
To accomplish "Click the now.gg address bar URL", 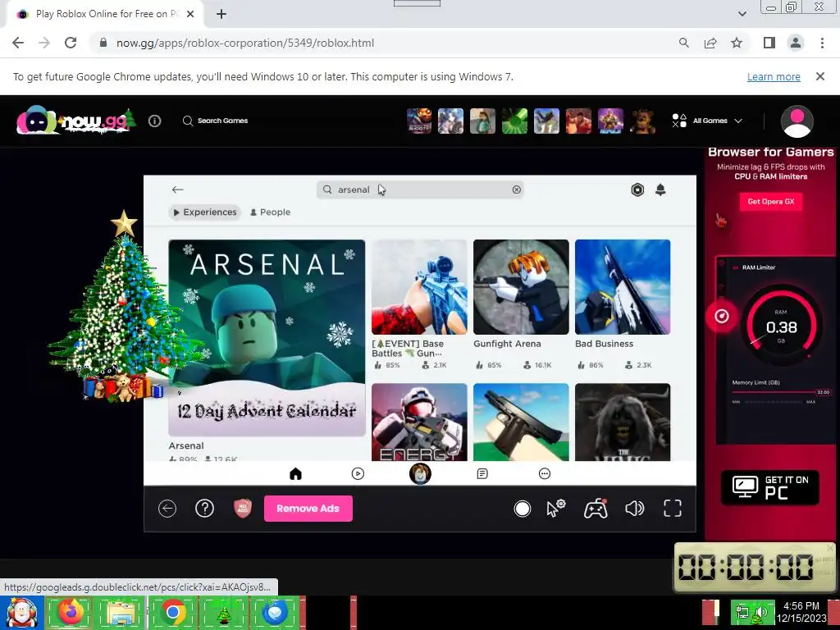I will (x=244, y=43).
